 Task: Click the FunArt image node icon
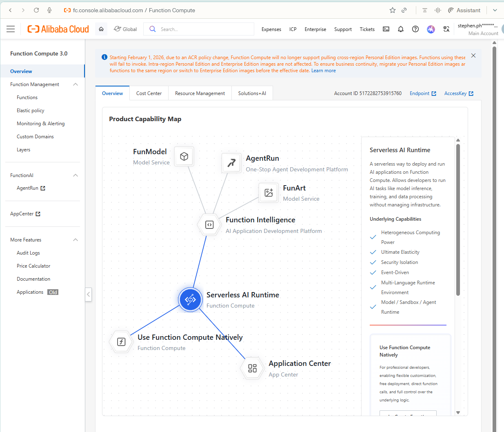(269, 193)
